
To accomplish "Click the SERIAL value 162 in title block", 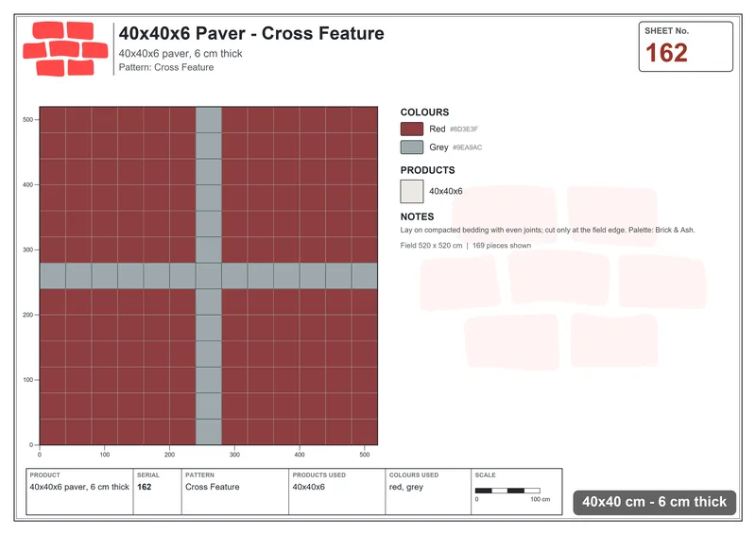I will 145,487.
